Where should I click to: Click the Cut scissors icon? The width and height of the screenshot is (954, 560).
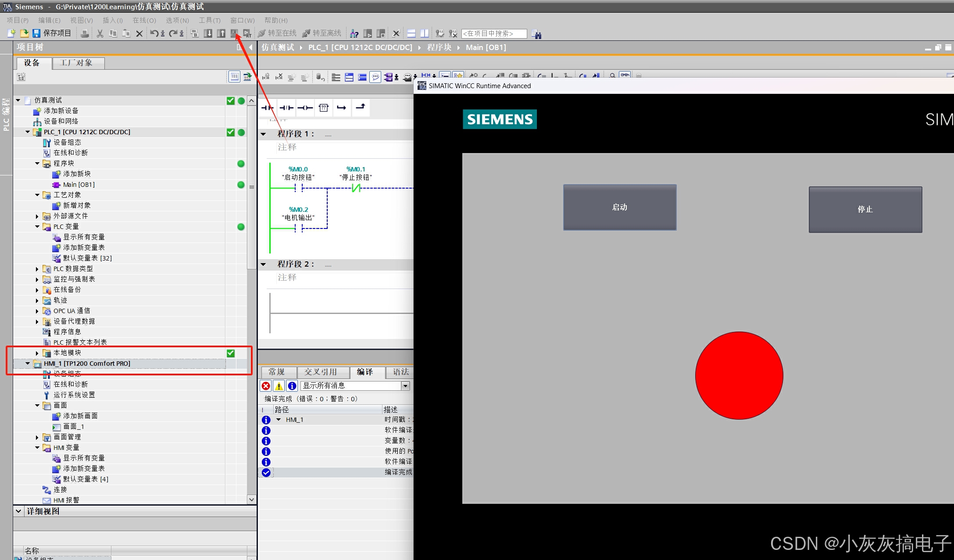pos(100,33)
